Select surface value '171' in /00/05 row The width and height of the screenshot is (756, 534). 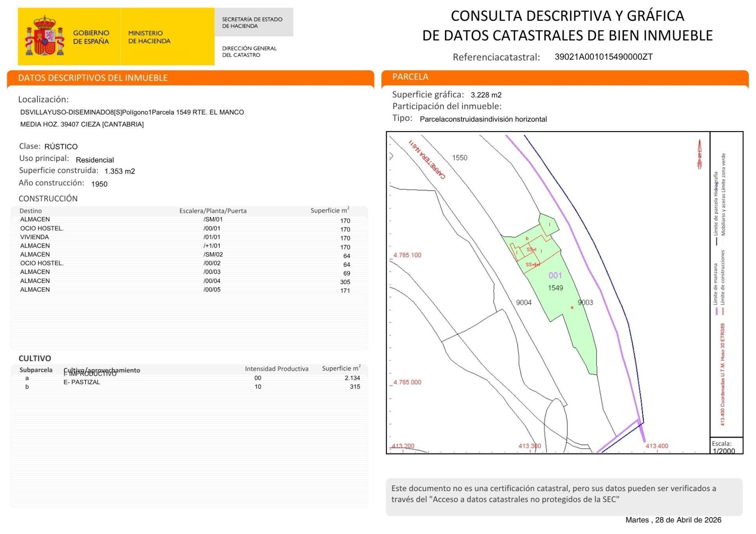(345, 290)
